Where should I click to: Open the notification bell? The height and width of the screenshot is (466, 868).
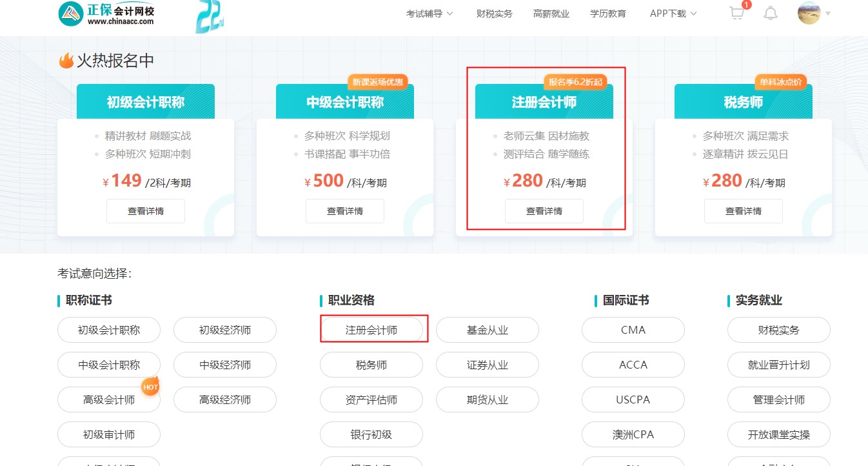(x=770, y=13)
